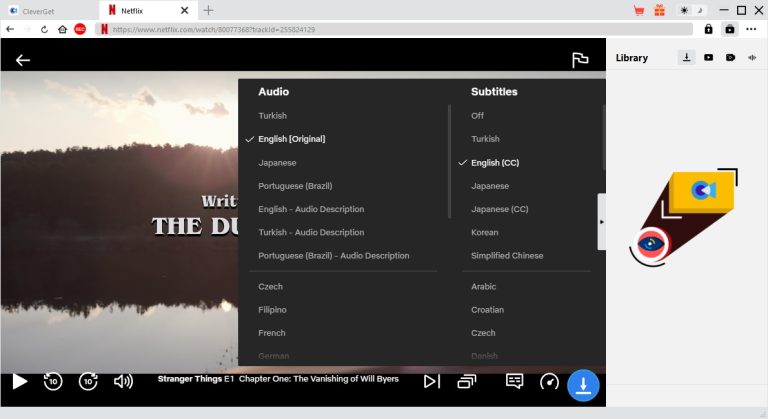Click the Netflix site icon in address bar

[104, 29]
